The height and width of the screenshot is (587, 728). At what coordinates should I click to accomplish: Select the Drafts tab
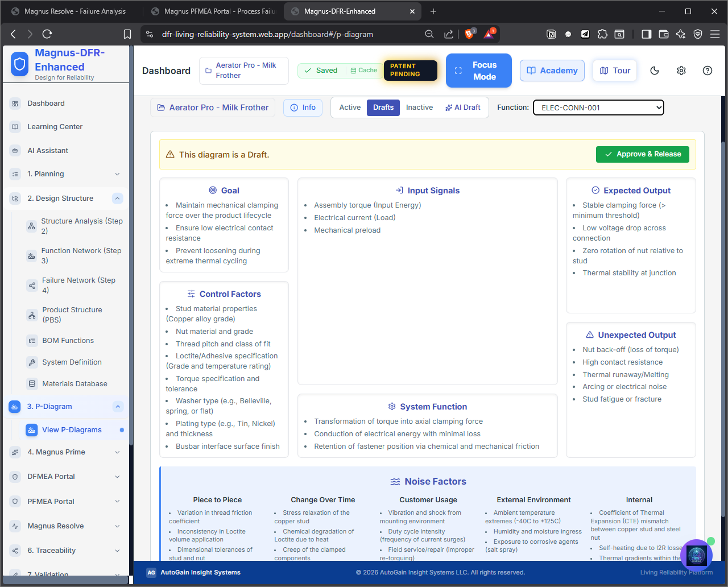(x=383, y=108)
